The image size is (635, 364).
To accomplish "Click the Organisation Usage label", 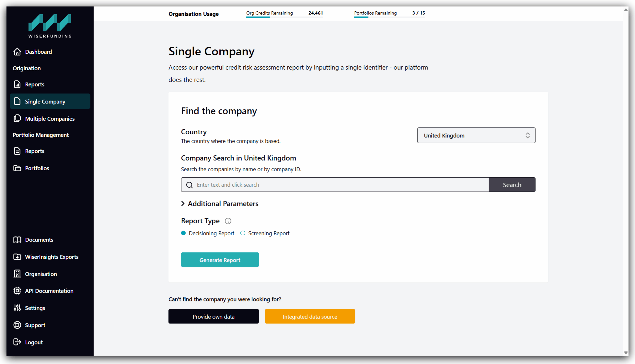I will 194,14.
